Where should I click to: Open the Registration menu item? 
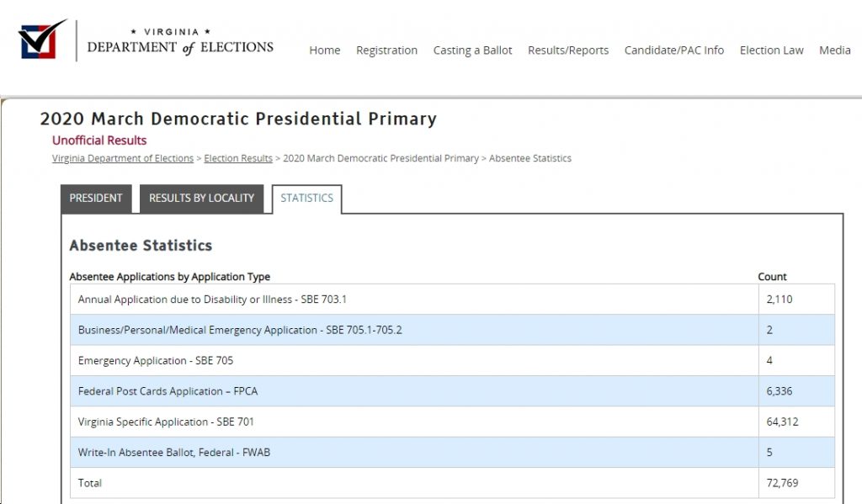386,50
